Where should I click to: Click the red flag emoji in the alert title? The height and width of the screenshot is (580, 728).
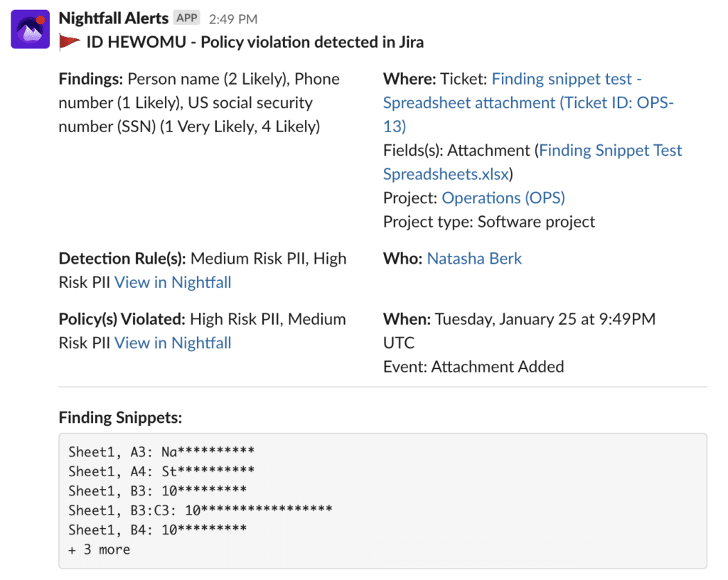(x=70, y=42)
